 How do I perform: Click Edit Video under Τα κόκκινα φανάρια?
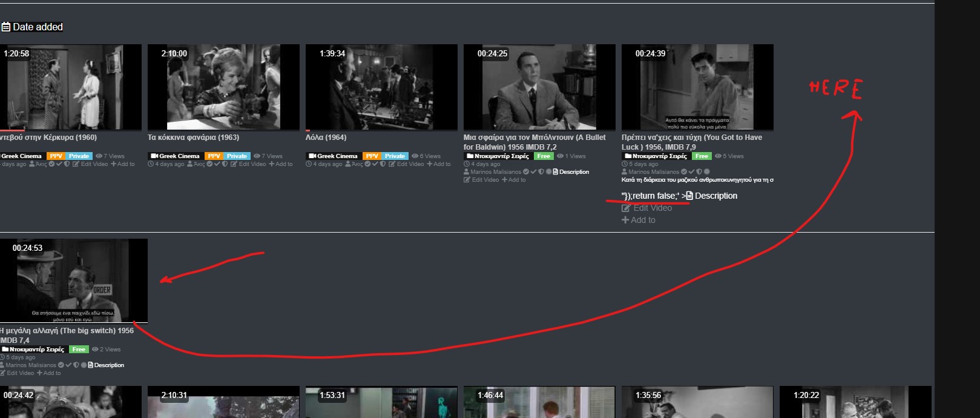[x=248, y=164]
